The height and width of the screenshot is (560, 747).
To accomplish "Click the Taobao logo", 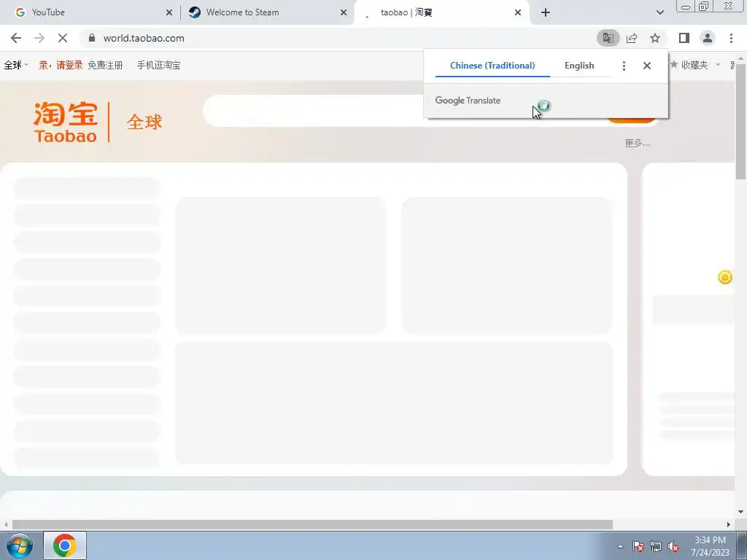I will click(x=66, y=122).
